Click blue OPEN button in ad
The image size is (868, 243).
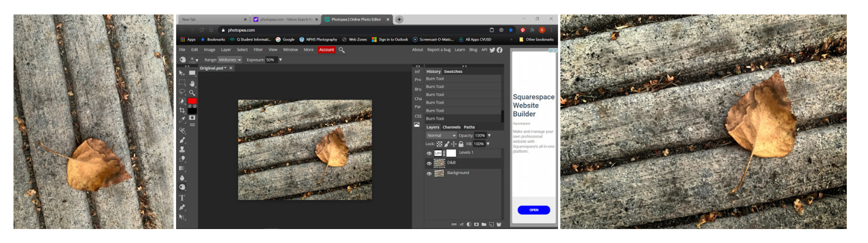pos(534,210)
